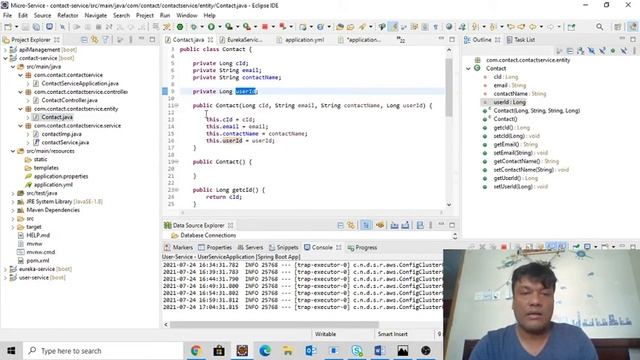Minimize the Project Explorer view
Screen dimensions: 640x360
coord(141,39)
